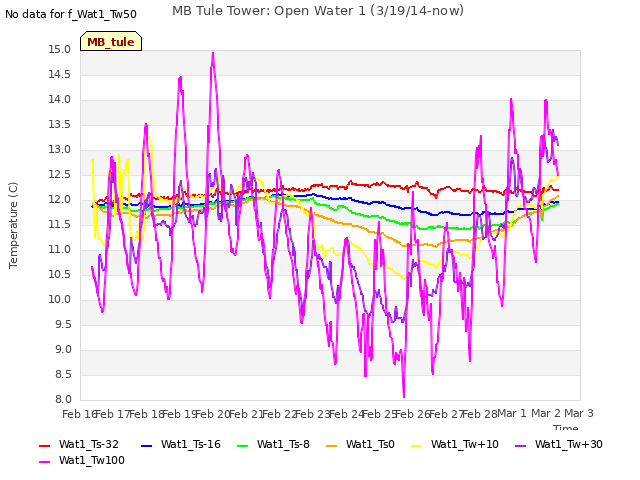This screenshot has height=480, width=640.
Task: Click the Mar 1 x-axis date label
Action: (512, 414)
